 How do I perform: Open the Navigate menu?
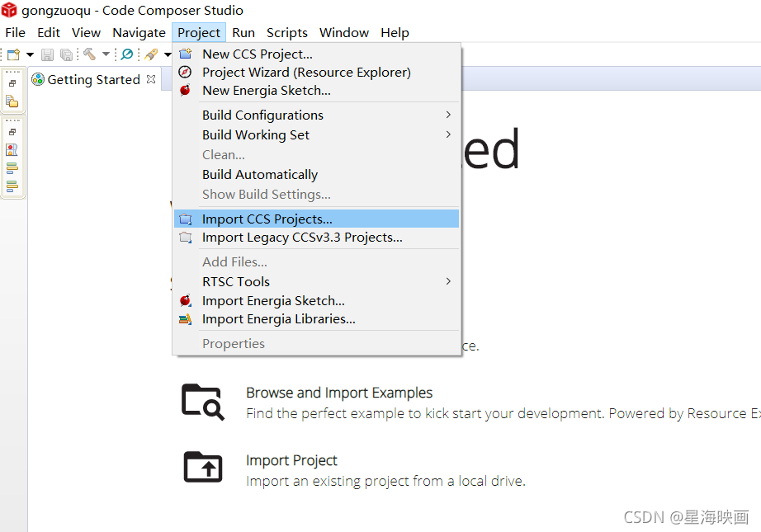[x=139, y=32]
